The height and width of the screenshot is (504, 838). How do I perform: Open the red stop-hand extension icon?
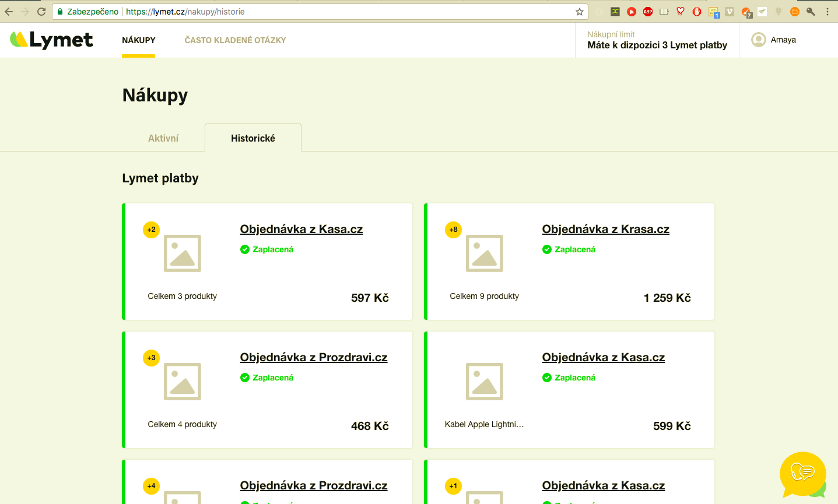(x=697, y=12)
